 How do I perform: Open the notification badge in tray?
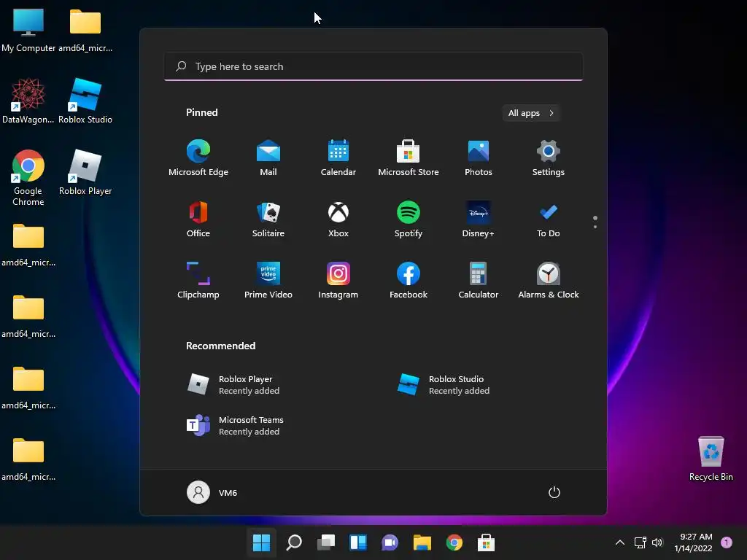point(727,542)
